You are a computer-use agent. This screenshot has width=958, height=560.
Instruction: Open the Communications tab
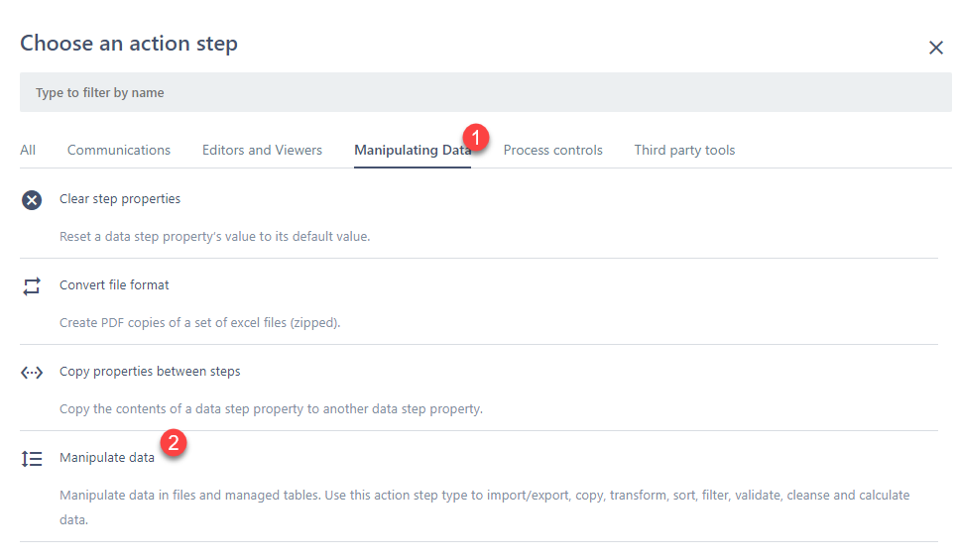[119, 151]
